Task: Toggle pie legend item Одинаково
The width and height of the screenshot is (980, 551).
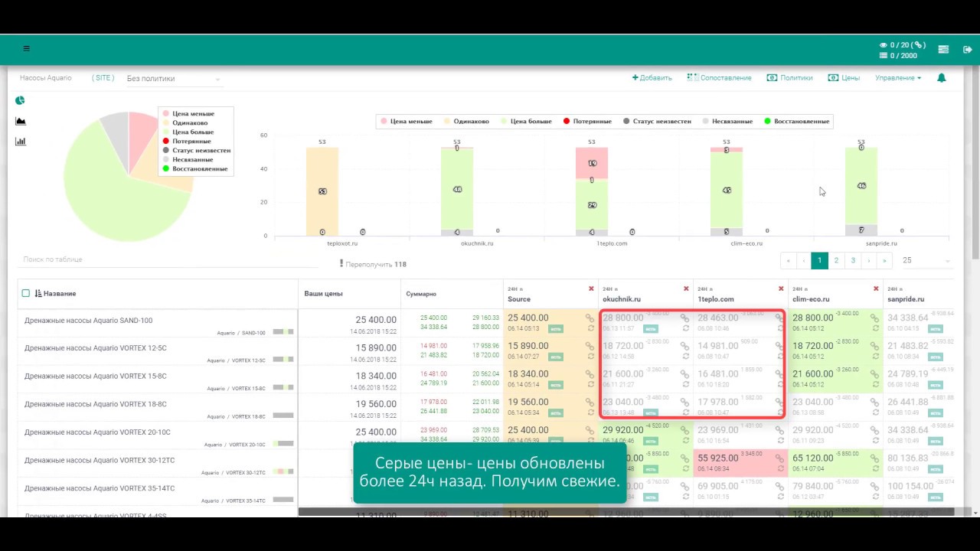Action: coord(184,122)
